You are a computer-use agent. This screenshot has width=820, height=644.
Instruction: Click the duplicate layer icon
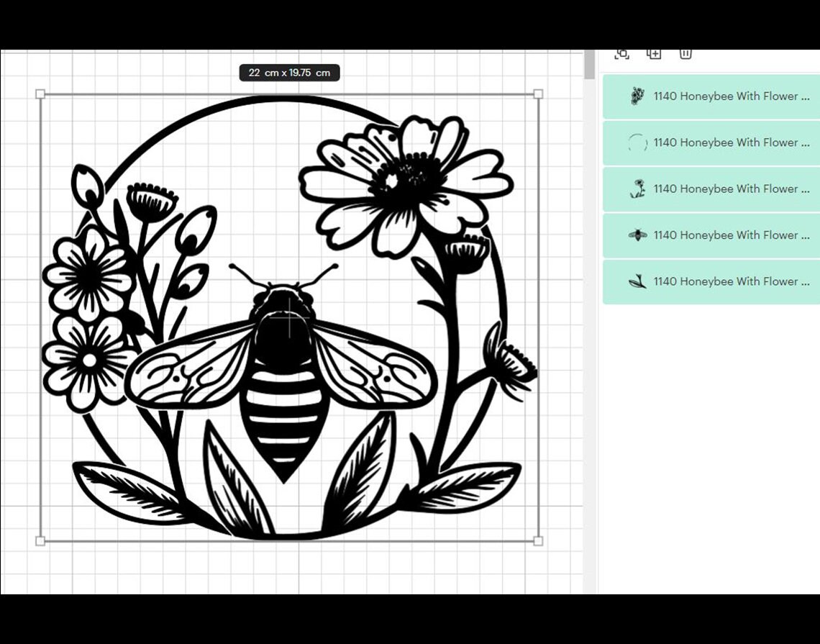click(x=654, y=53)
